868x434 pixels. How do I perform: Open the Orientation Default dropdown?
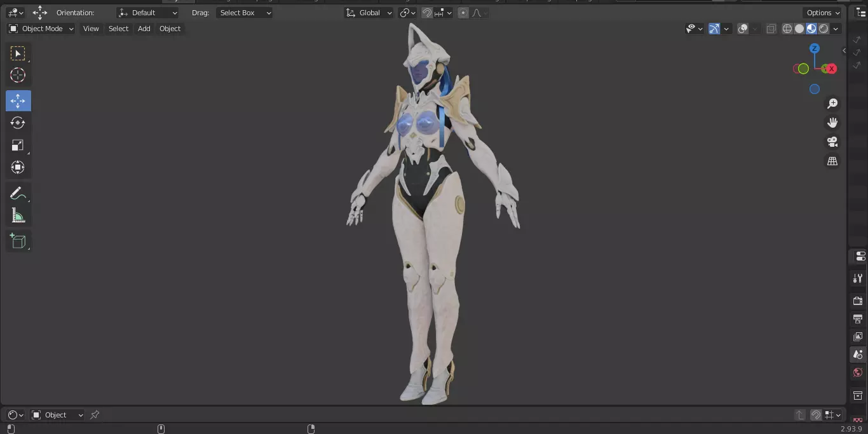coord(148,13)
